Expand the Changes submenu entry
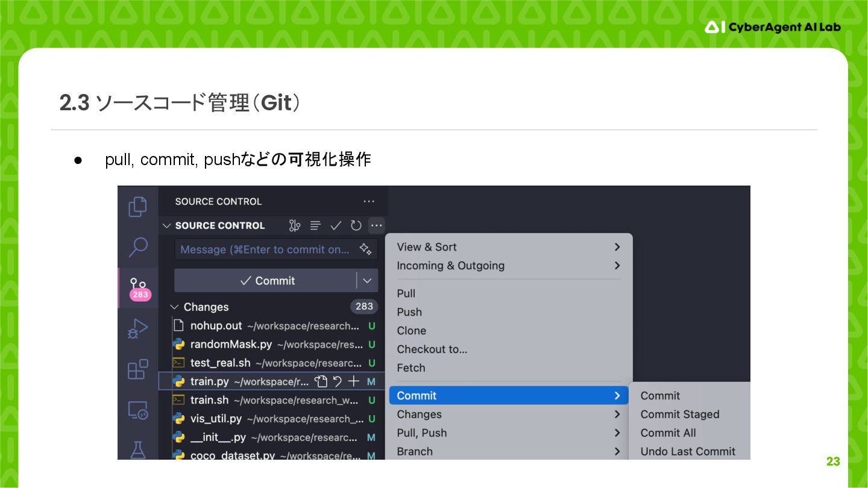The width and height of the screenshot is (868, 488). [508, 414]
